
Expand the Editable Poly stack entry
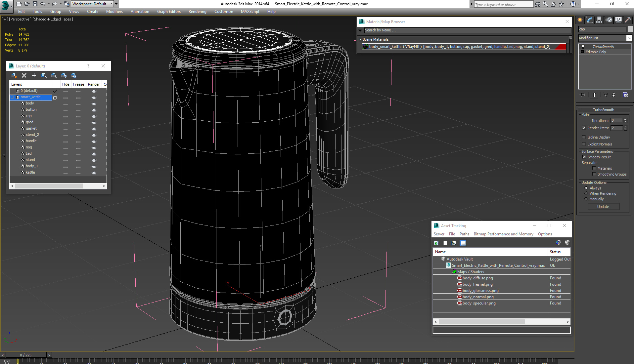pyautogui.click(x=582, y=52)
